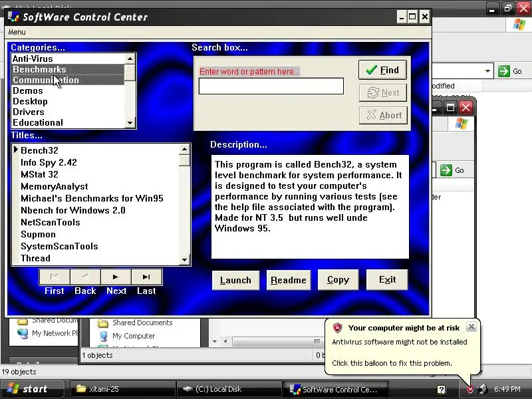
Task: Open the Readme for selected program
Action: tap(289, 280)
